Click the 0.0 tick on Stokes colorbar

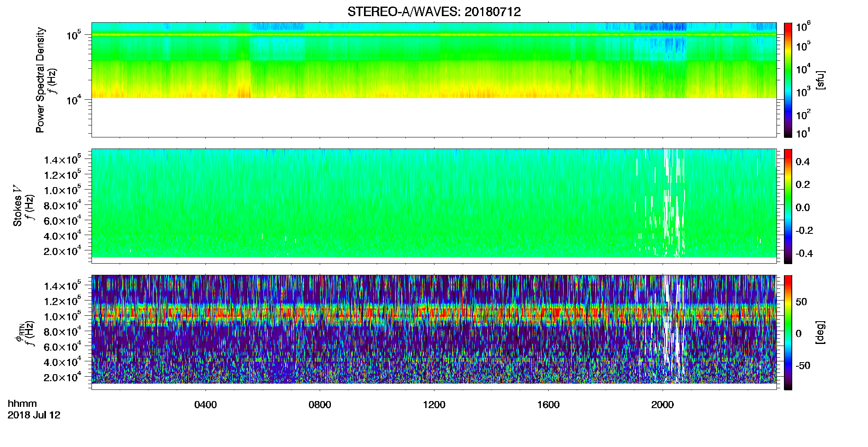click(803, 207)
